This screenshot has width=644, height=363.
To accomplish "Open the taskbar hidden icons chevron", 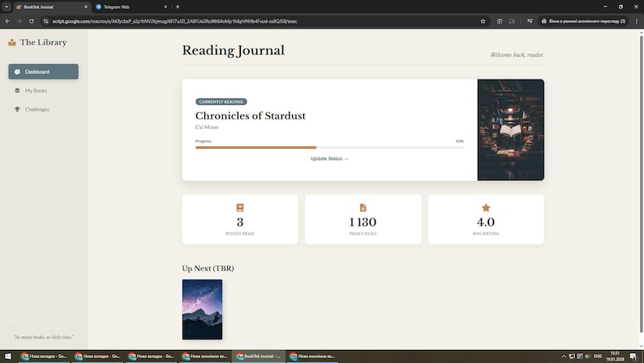I will coord(564,357).
